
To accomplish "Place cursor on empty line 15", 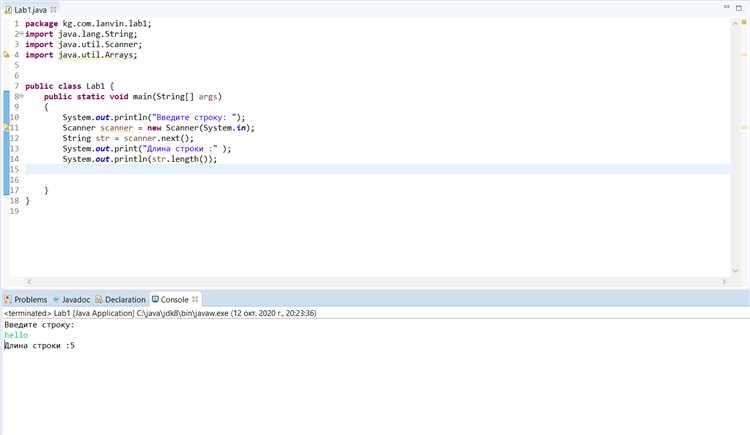I will point(377,169).
